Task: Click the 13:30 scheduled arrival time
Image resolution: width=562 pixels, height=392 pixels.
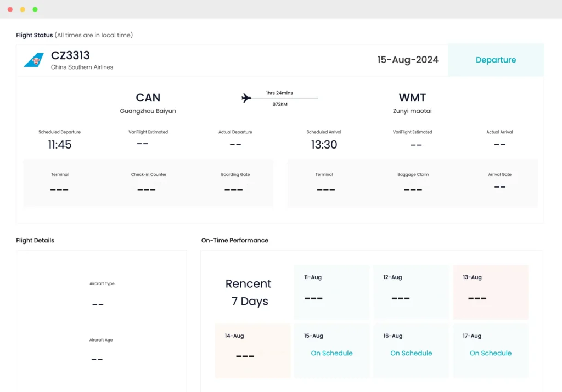Action: pos(324,145)
